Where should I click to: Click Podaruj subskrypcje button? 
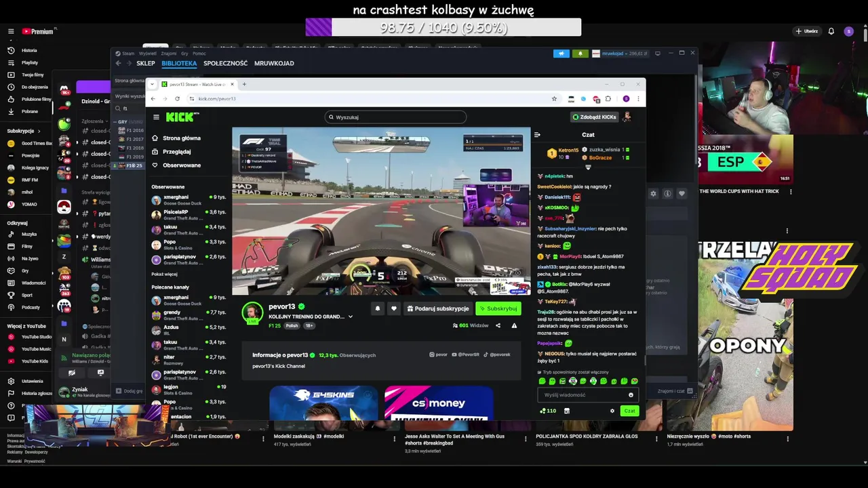point(437,308)
